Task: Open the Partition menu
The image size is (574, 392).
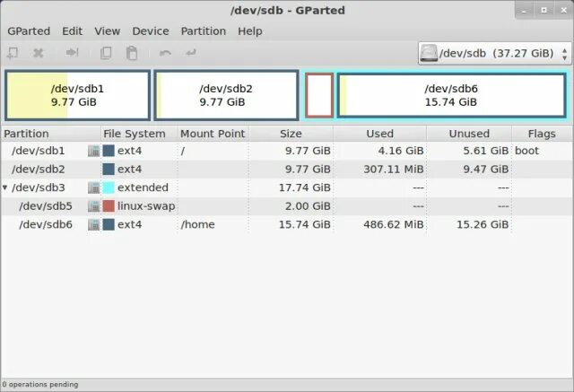Action: point(204,31)
